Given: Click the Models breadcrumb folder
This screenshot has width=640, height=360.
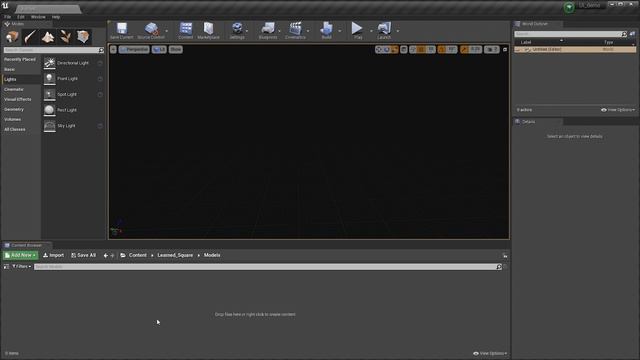Looking at the screenshot, I should coord(212,255).
